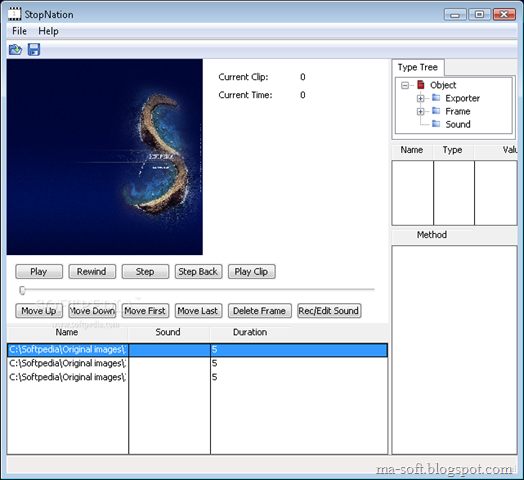Image resolution: width=524 pixels, height=480 pixels.
Task: Click the StopNation filmstrip title icon
Action: (x=14, y=14)
